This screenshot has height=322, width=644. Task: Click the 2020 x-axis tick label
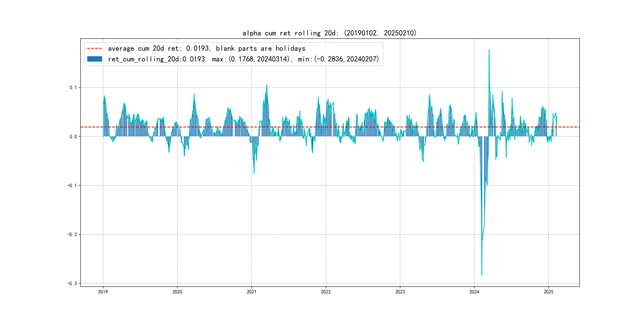point(177,292)
